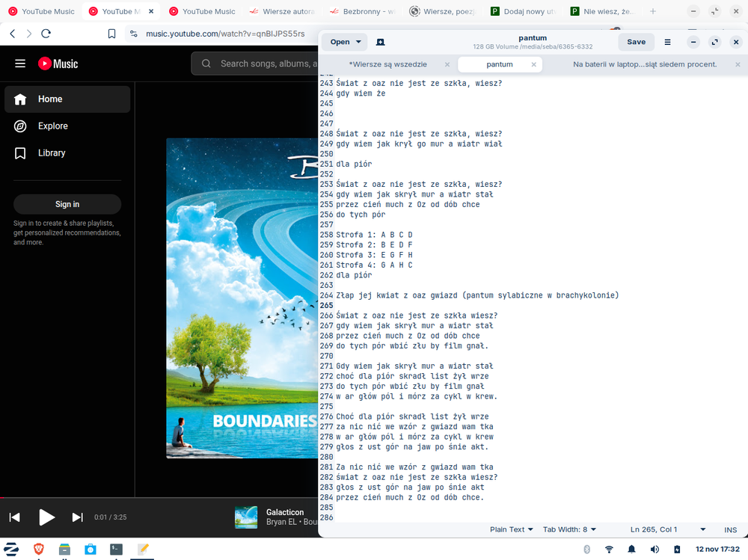This screenshot has height=560, width=748.
Task: Open the YouTube Music hamburger menu
Action: tap(20, 64)
